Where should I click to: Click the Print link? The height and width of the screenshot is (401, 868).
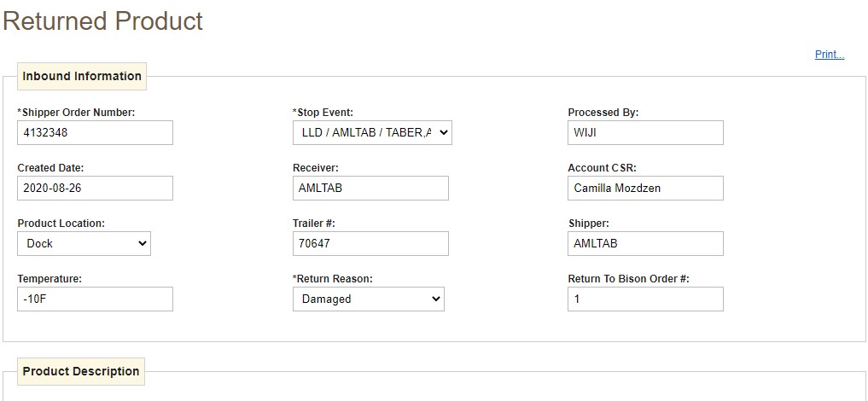(x=829, y=55)
